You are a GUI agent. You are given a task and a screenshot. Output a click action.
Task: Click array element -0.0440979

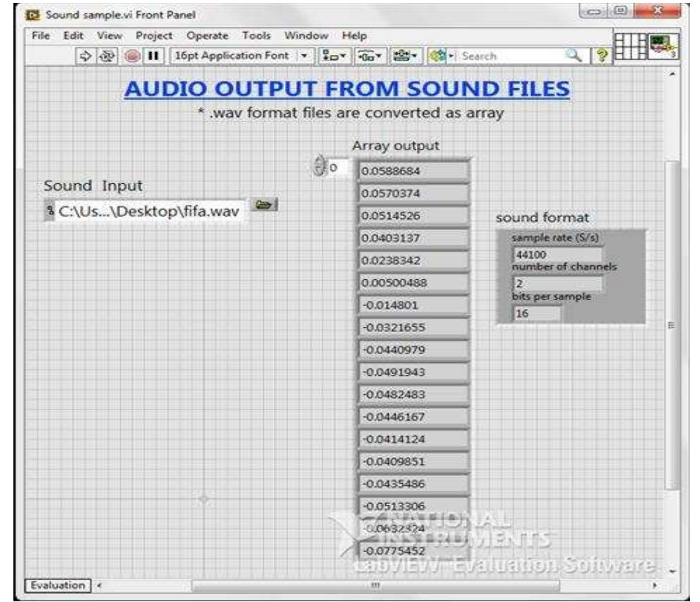(413, 350)
